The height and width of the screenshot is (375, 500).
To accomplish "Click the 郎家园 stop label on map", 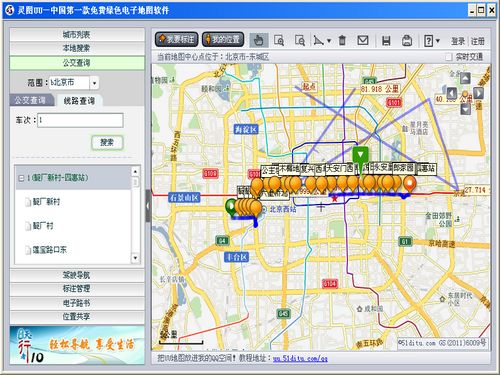I will coord(403,168).
